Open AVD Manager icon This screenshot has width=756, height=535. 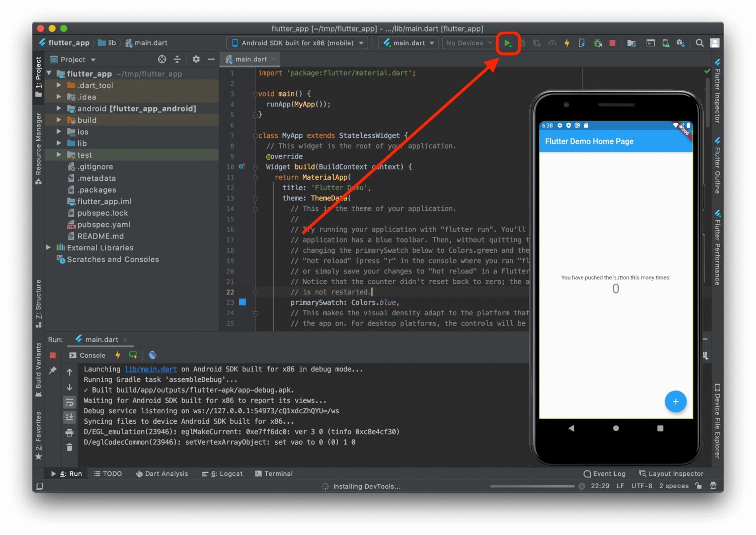665,43
